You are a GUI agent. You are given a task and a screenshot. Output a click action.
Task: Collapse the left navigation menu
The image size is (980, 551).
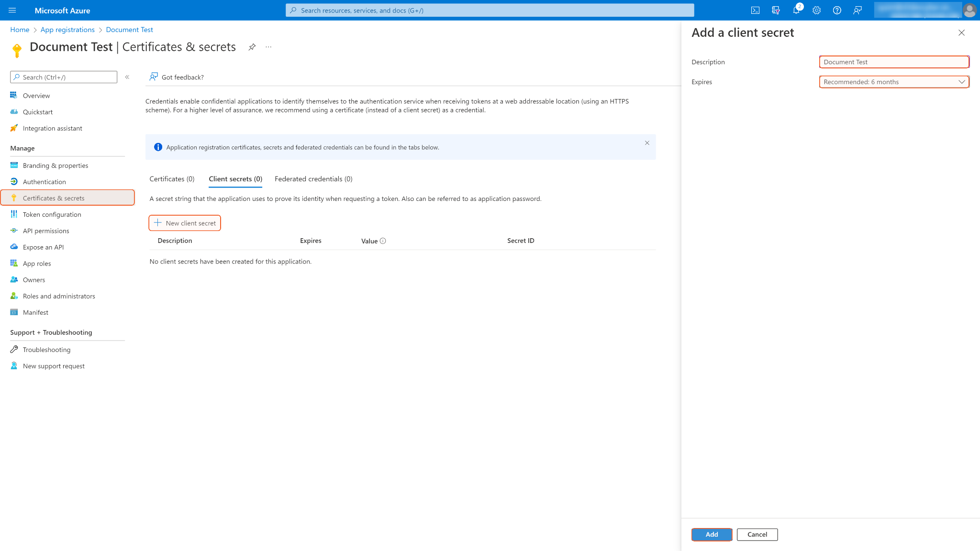pos(127,77)
